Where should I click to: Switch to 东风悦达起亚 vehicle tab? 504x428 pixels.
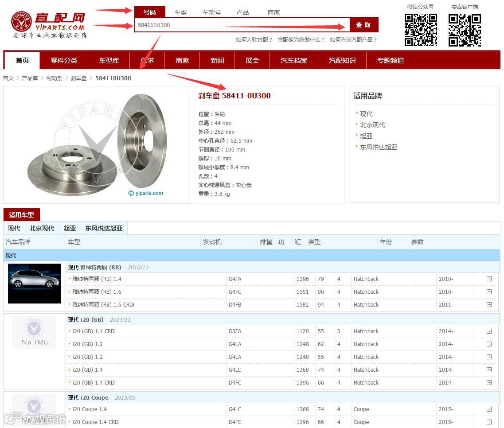coord(104,228)
